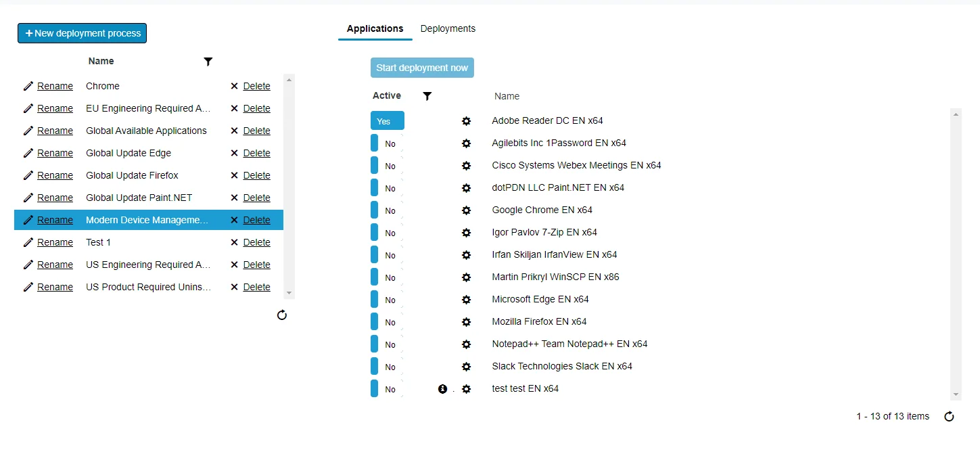
Task: Open settings gear for Cisco Webex Meetings
Action: pos(466,166)
